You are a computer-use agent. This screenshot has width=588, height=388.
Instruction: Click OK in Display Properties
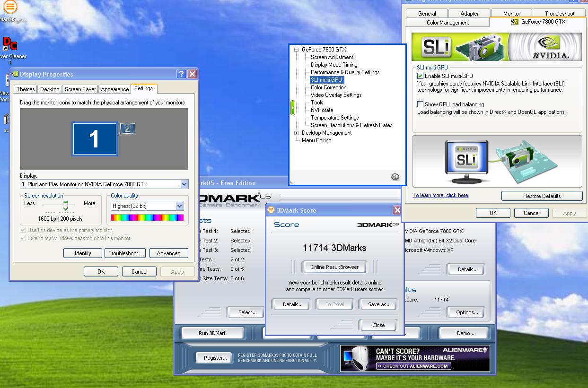tap(101, 272)
